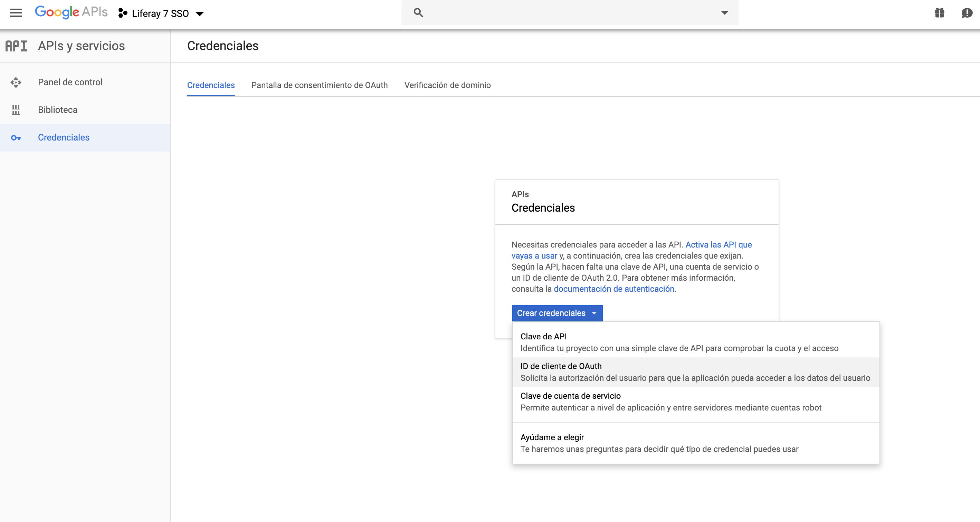980x522 pixels.
Task: Click the Google APIs logo
Action: tap(71, 12)
